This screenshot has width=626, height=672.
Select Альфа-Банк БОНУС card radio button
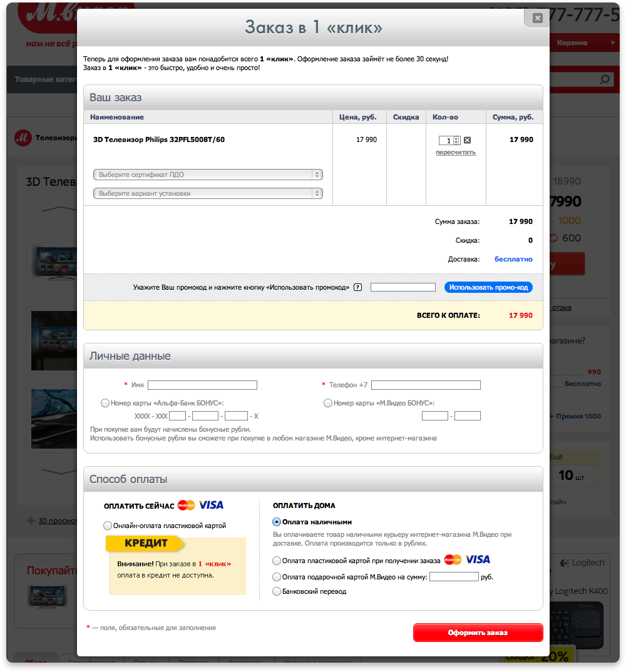pyautogui.click(x=105, y=403)
